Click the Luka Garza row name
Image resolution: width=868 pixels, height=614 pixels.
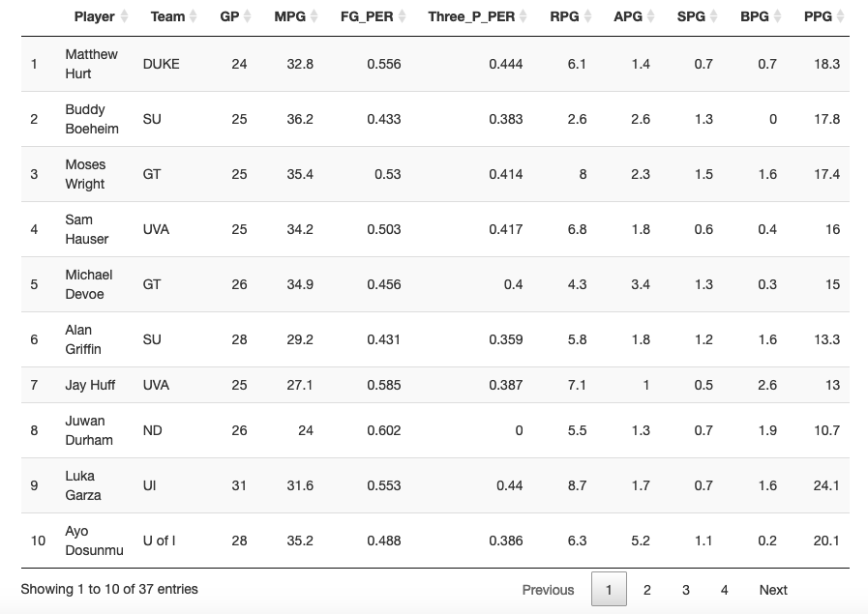pos(83,485)
